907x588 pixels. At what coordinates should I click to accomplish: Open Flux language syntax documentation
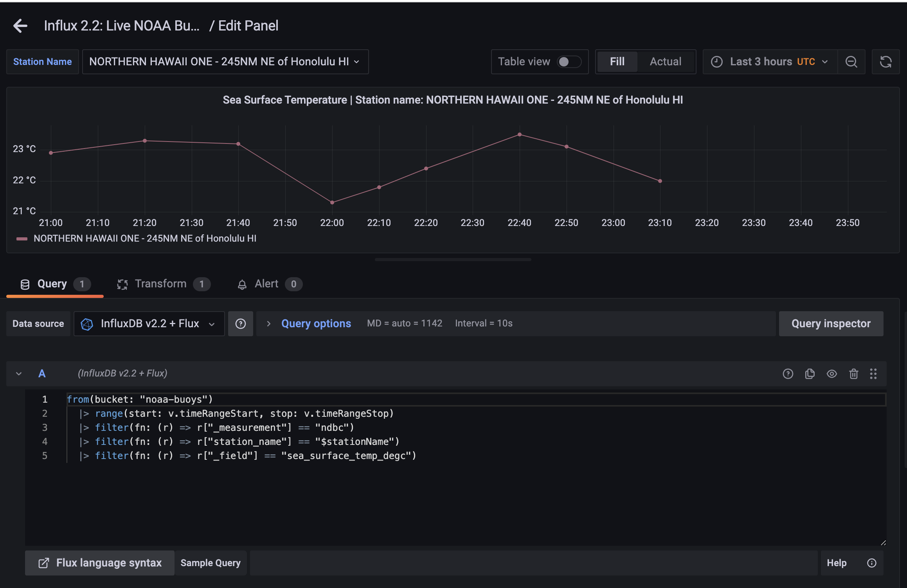point(99,563)
